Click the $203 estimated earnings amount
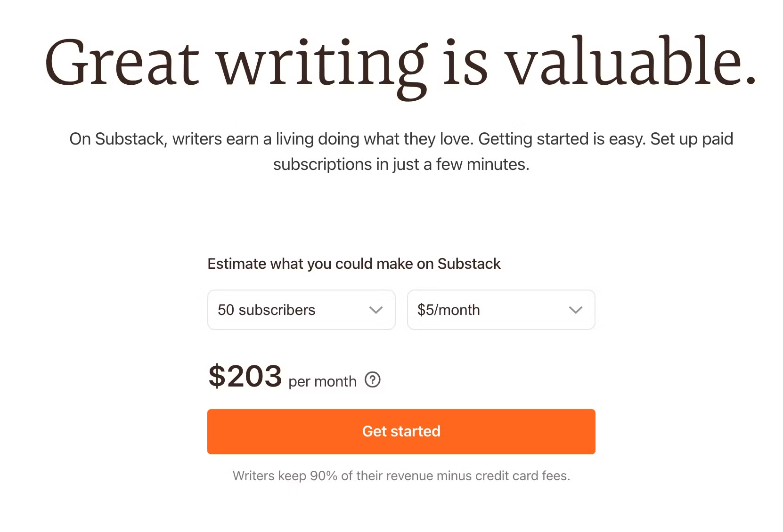Image resolution: width=783 pixels, height=532 pixels. click(x=245, y=377)
